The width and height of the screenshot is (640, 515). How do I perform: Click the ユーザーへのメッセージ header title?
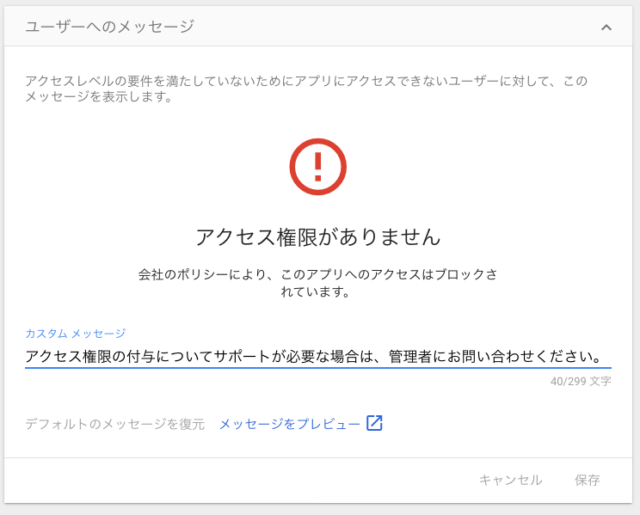coord(109,27)
